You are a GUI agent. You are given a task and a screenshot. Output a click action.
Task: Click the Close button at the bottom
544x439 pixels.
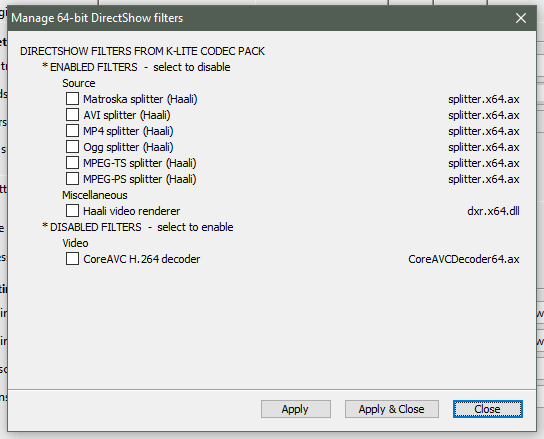coord(487,409)
